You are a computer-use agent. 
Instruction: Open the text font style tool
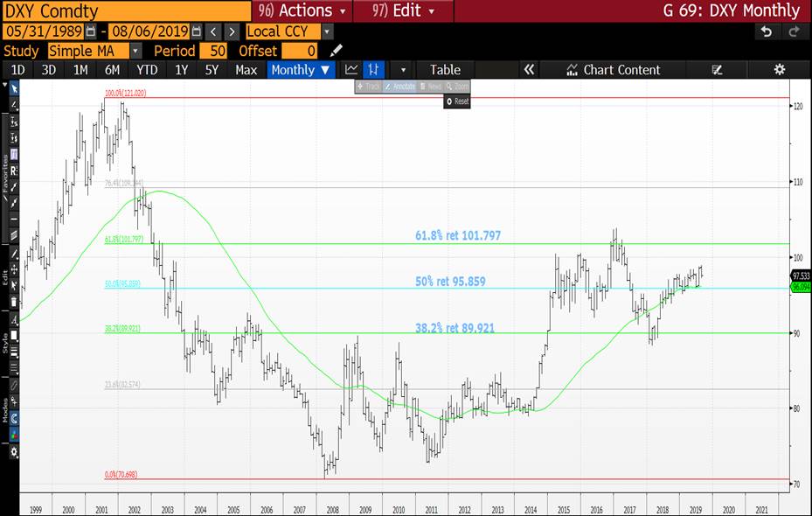14,319
